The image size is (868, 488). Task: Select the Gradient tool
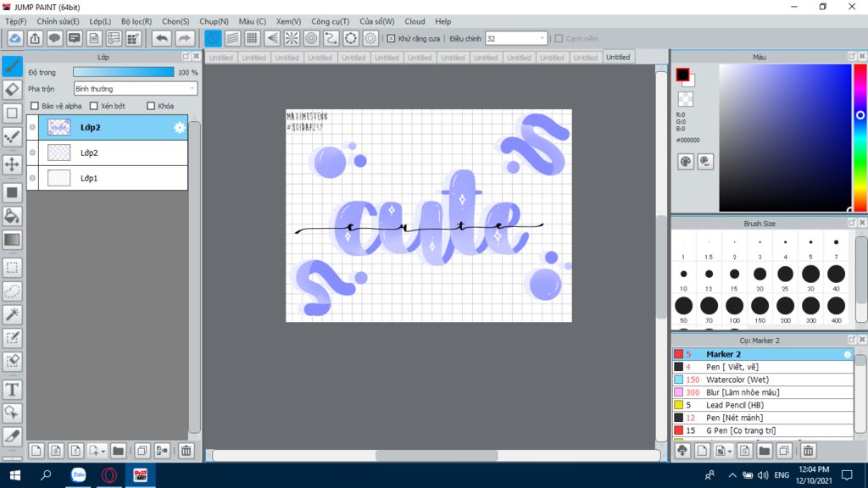pos(12,240)
